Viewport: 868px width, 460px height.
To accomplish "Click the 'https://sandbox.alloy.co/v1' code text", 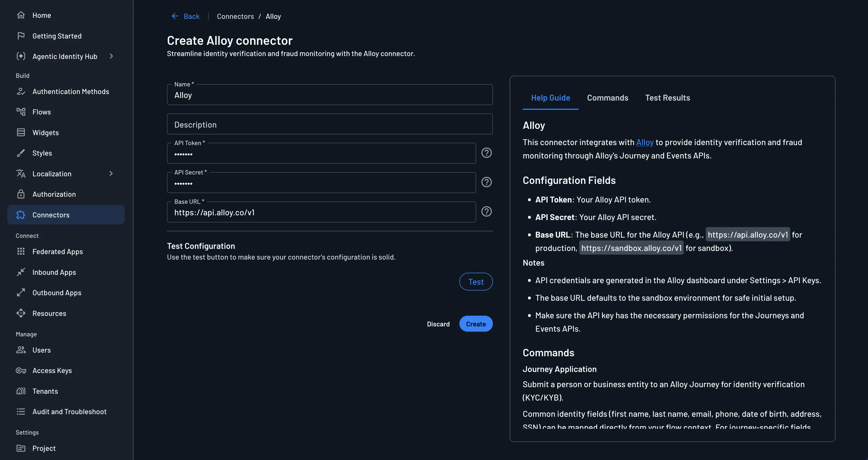I will click(631, 248).
